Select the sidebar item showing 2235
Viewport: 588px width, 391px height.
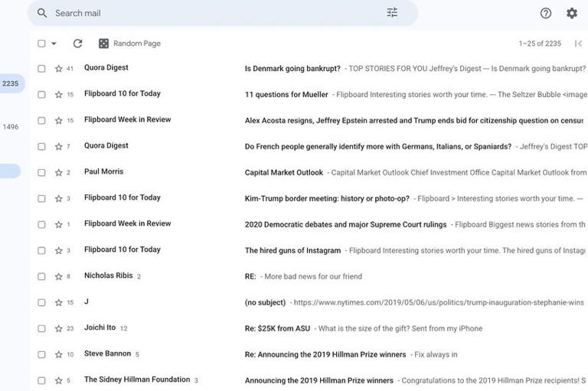11,83
